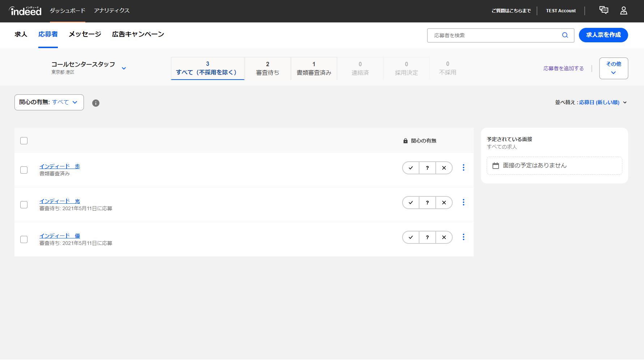This screenshot has width=644, height=361.
Task: Go to the メッセージ menu item
Action: (x=85, y=34)
